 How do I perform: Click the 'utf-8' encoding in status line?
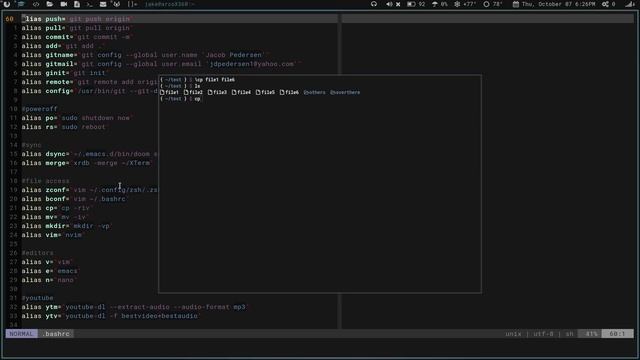pos(543,334)
